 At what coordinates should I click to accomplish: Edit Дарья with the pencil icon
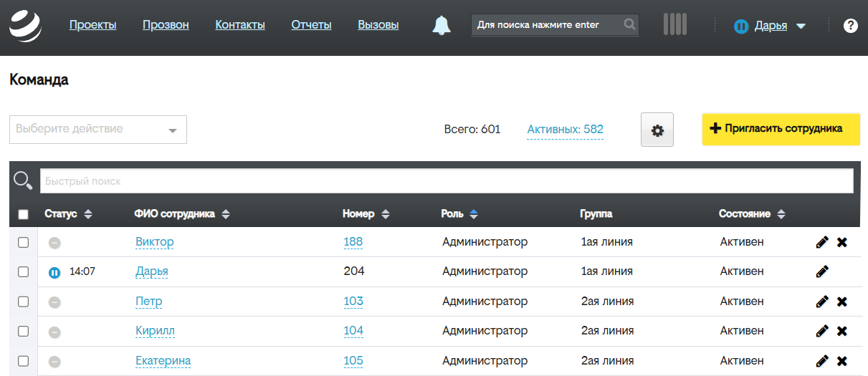coord(822,271)
